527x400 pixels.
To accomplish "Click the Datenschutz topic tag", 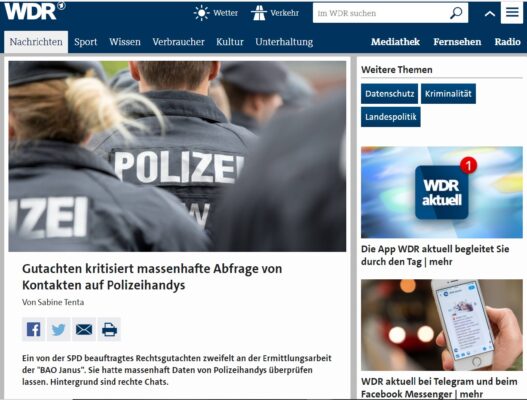I will pyautogui.click(x=390, y=94).
